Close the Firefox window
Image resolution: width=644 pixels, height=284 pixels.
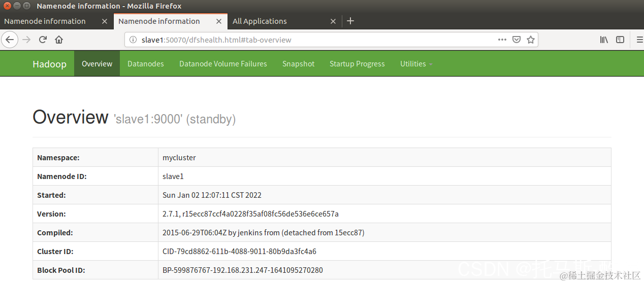point(6,6)
